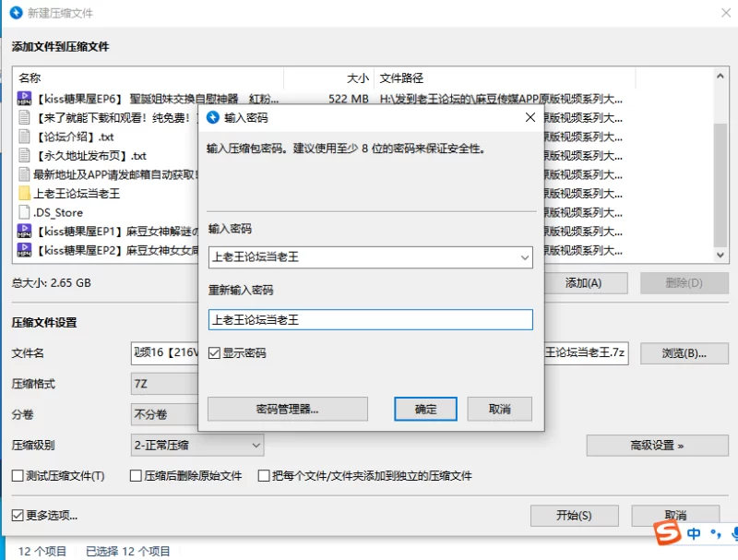Click the text file icon for 永久地址发布页.txt
738x560 pixels.
coord(24,155)
